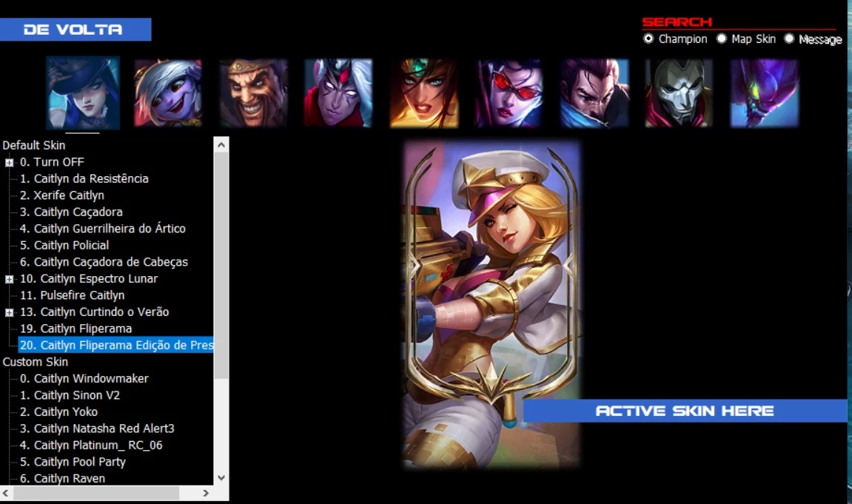Select 4. Caitlyn Guerrilheira do Ártico skin
The image size is (852, 504).
coord(103,229)
